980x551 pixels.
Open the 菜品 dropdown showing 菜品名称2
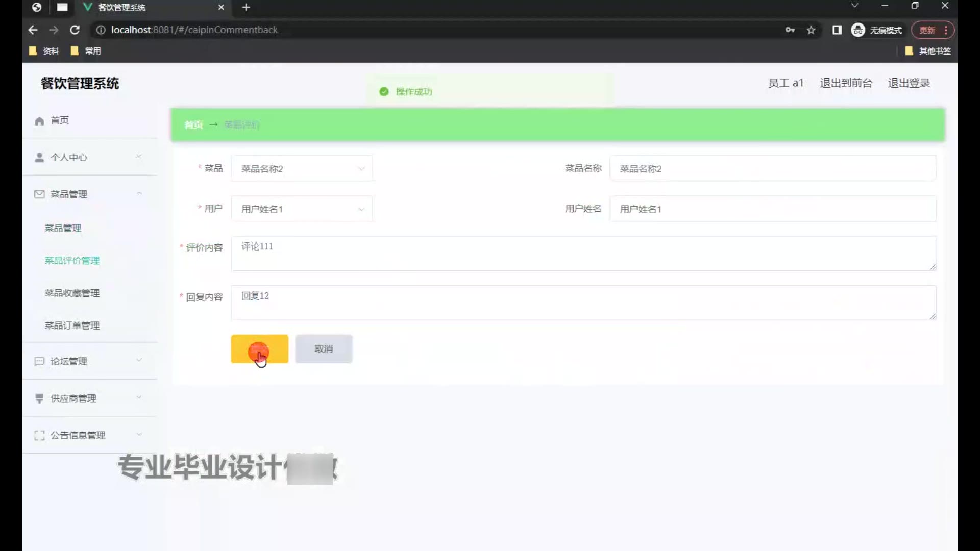(302, 168)
